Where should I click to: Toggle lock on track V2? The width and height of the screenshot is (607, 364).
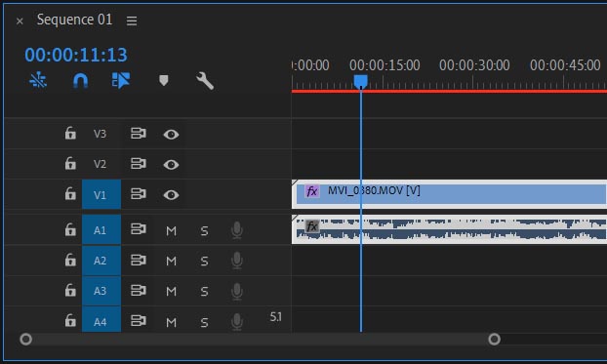click(x=70, y=163)
